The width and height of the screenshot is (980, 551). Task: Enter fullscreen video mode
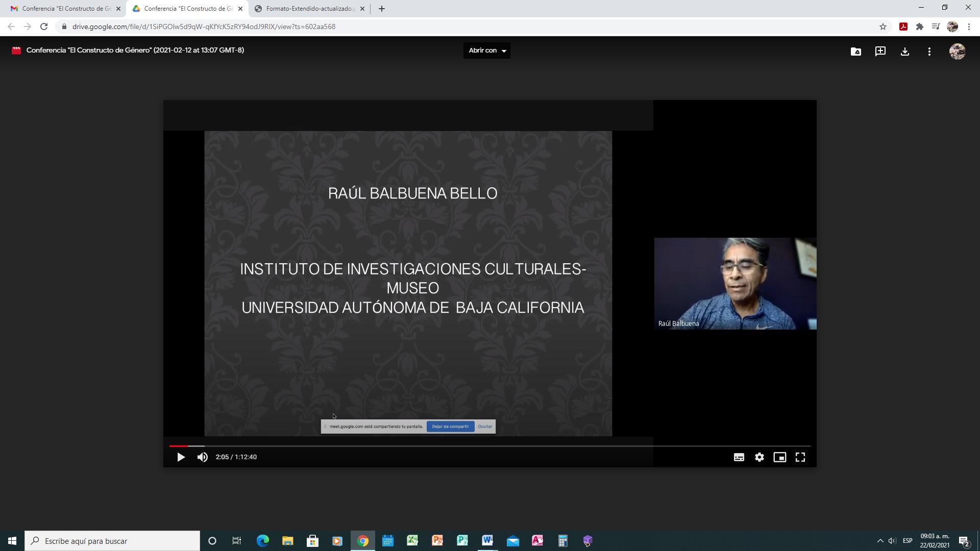tap(800, 457)
